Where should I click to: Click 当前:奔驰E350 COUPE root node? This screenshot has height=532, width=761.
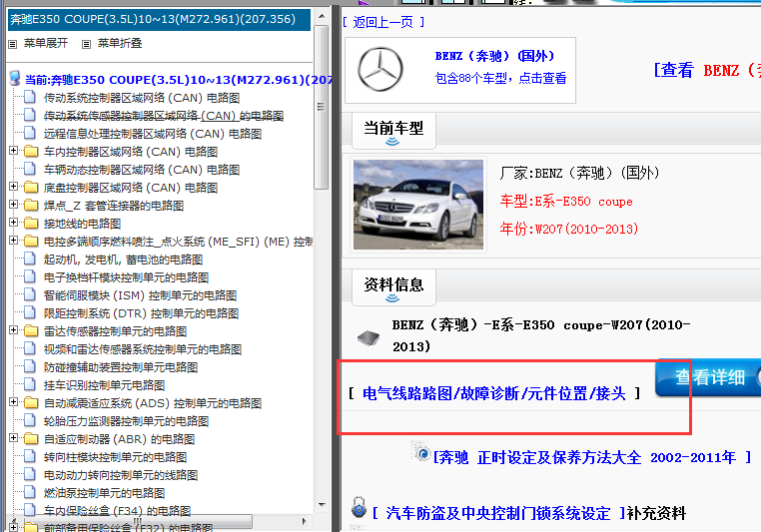[178, 80]
